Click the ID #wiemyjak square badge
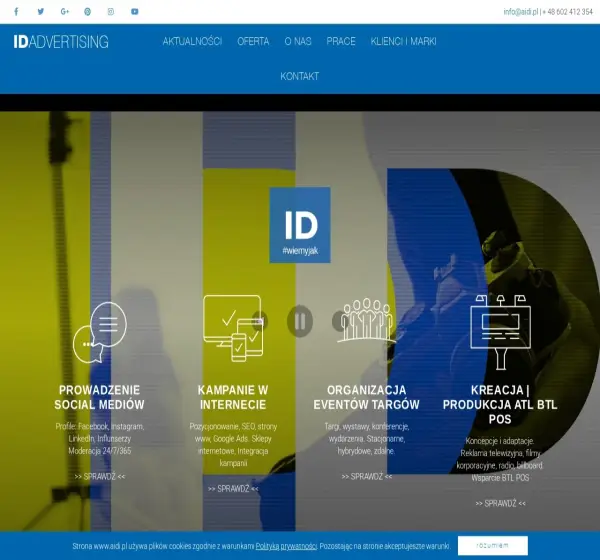This screenshot has height=560, width=600. (x=300, y=225)
